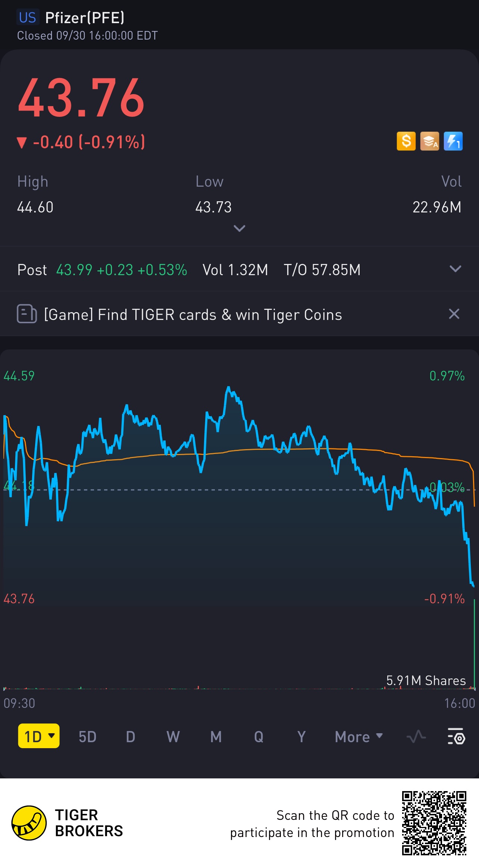Dismiss the TIGER cards game banner

(x=454, y=314)
